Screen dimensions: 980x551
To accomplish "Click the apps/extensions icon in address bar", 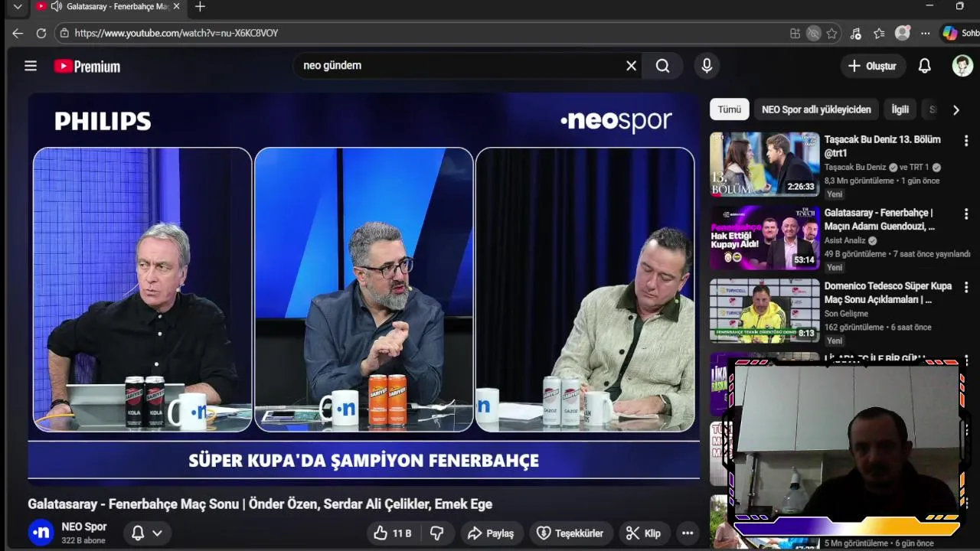I will click(795, 33).
